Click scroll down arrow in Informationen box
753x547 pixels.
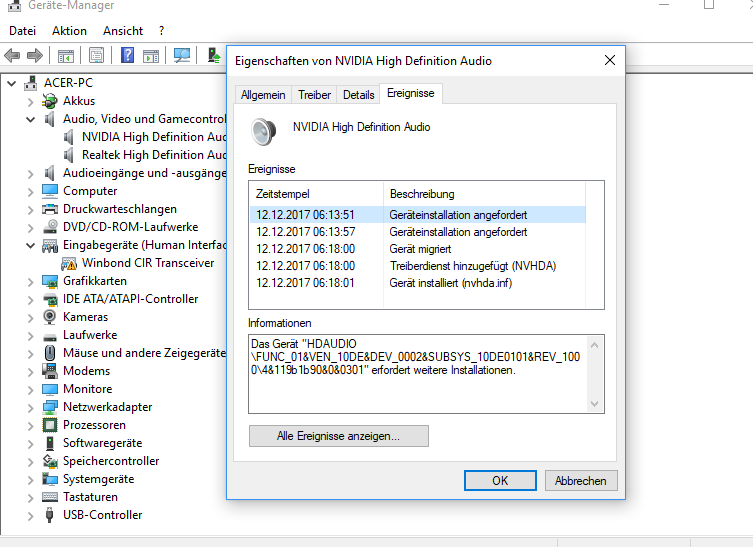pyautogui.click(x=594, y=403)
